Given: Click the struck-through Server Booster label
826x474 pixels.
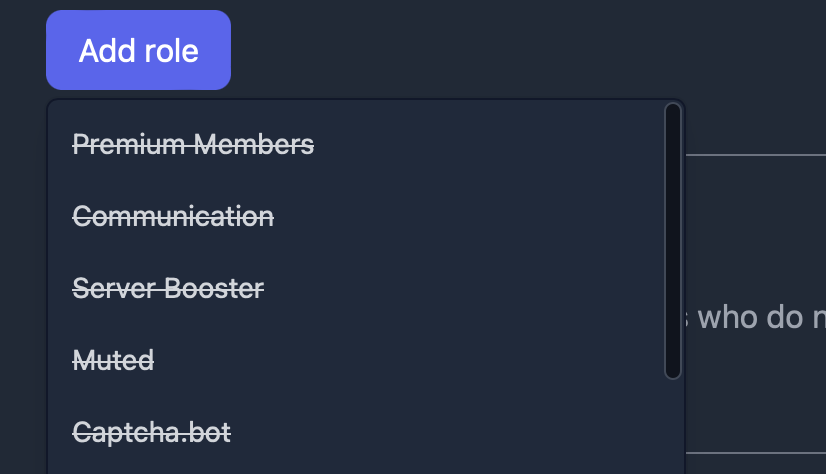Looking at the screenshot, I should pos(169,289).
